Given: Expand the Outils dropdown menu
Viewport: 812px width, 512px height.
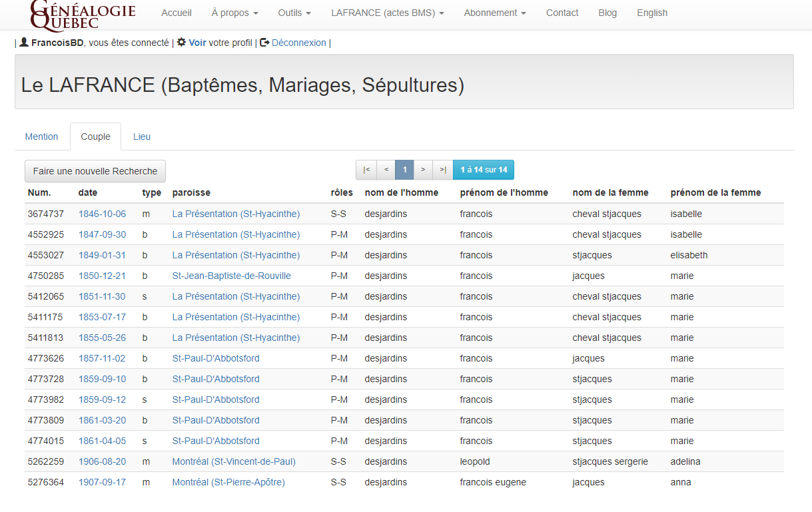Looking at the screenshot, I should pos(294,13).
